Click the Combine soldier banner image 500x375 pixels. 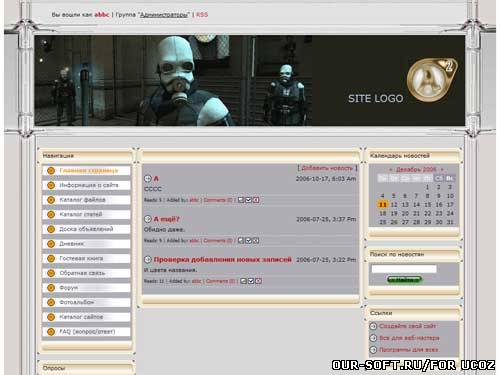pyautogui.click(x=173, y=81)
